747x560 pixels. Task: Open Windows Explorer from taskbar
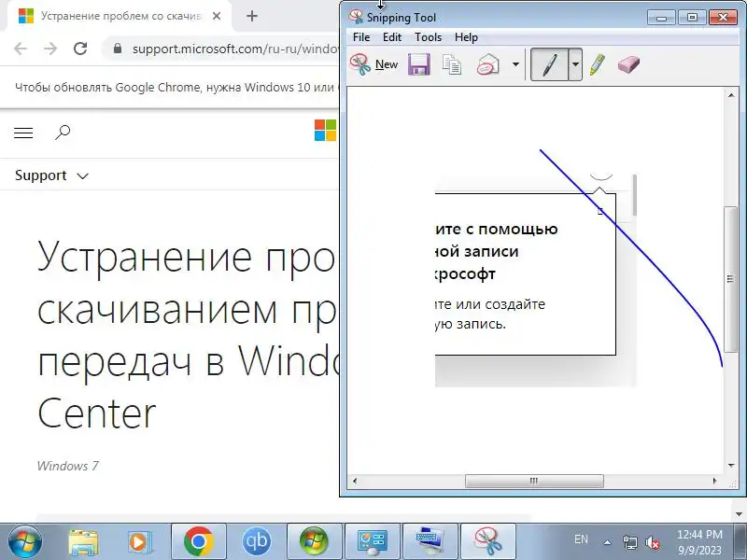(x=84, y=542)
